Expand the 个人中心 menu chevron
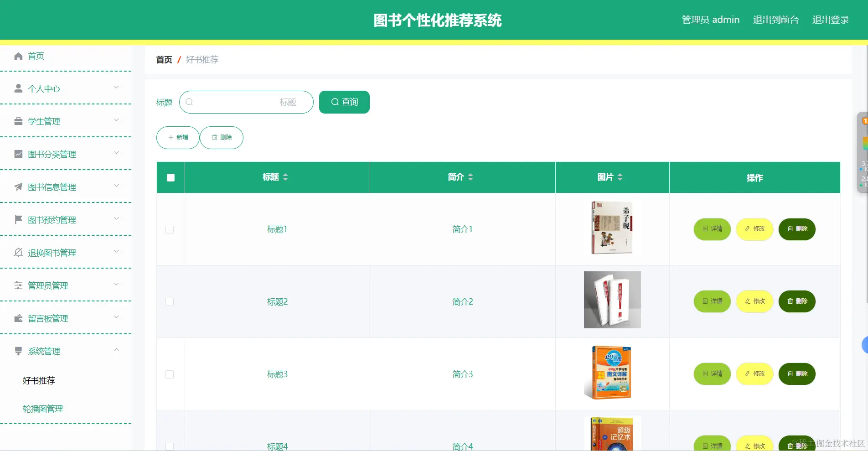This screenshot has width=868, height=451. (117, 87)
